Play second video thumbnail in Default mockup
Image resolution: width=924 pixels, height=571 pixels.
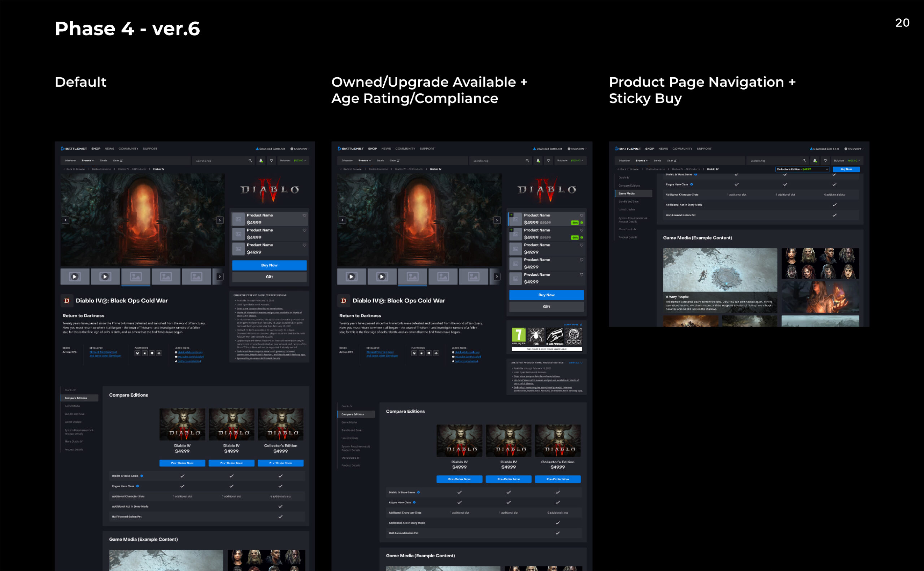(x=105, y=277)
